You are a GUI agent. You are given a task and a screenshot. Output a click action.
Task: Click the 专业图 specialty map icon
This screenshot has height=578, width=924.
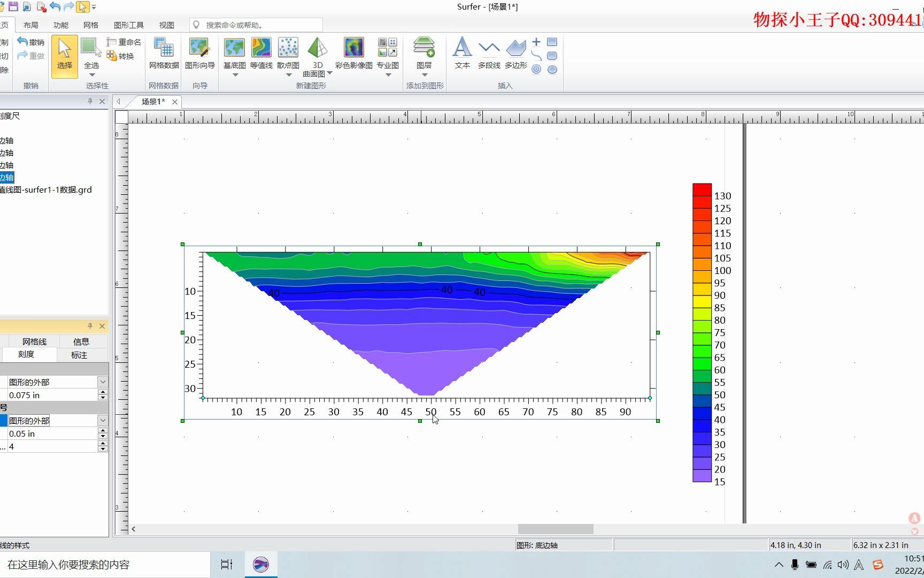coord(388,48)
